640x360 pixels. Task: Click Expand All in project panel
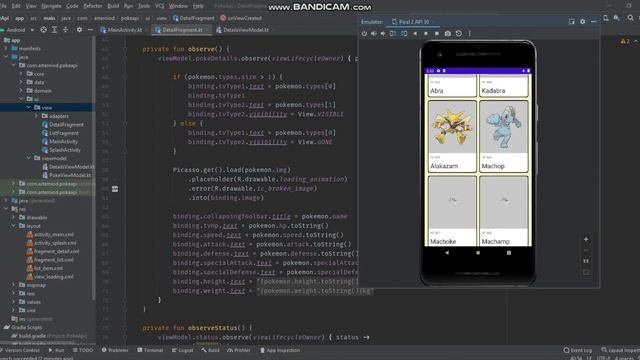54,30
